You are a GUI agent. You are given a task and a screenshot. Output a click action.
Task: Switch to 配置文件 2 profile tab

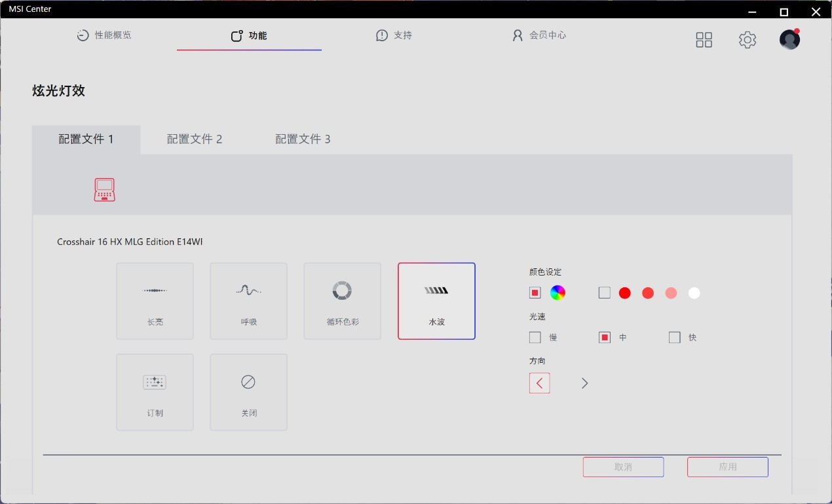[195, 139]
